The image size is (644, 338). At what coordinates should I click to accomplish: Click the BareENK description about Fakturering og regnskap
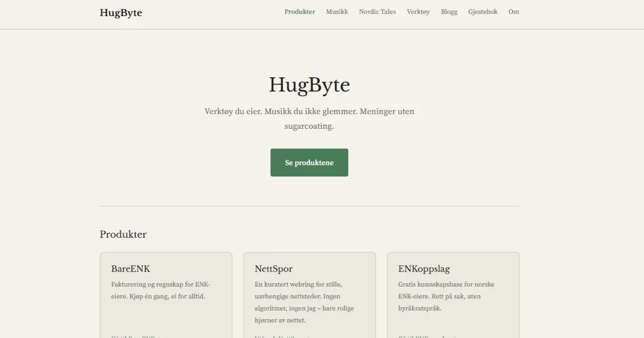coord(161,290)
